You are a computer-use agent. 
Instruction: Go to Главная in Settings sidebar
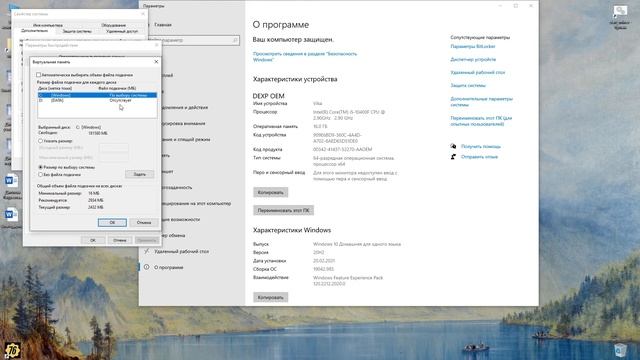click(163, 24)
